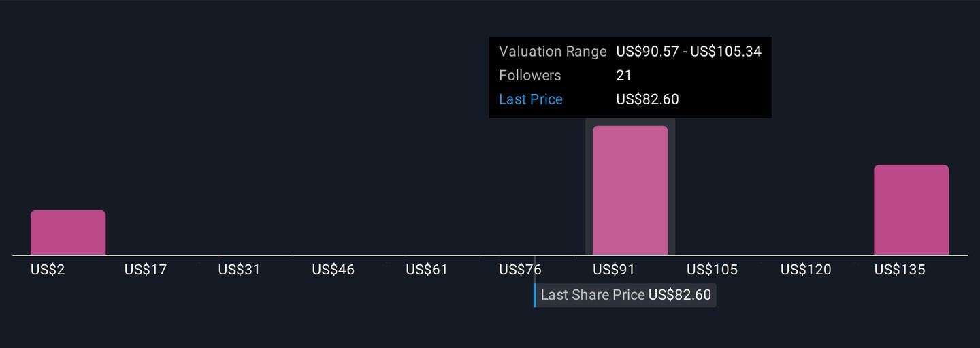
Task: Select the highlighted bar above US$91
Action: pyautogui.click(x=630, y=190)
